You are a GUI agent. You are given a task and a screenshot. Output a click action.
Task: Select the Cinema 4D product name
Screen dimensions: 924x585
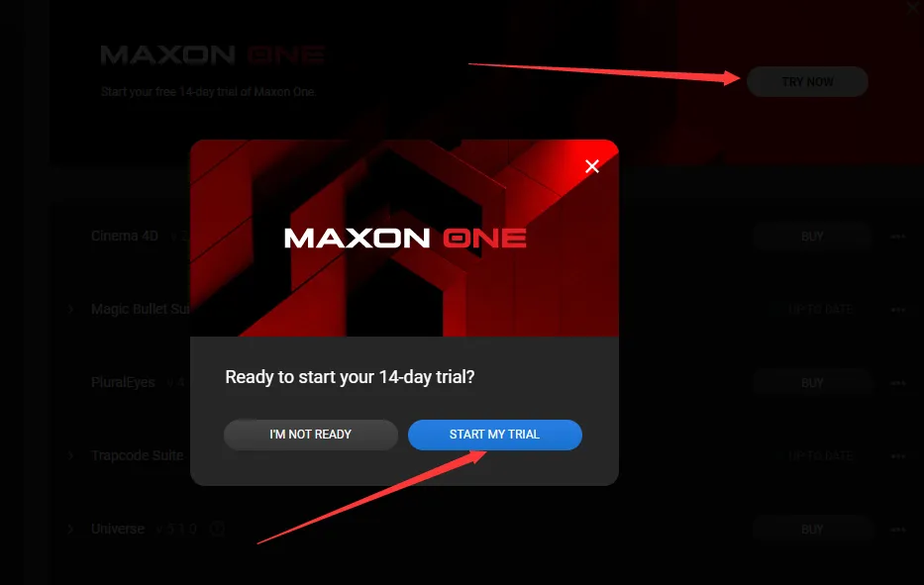[x=125, y=237]
